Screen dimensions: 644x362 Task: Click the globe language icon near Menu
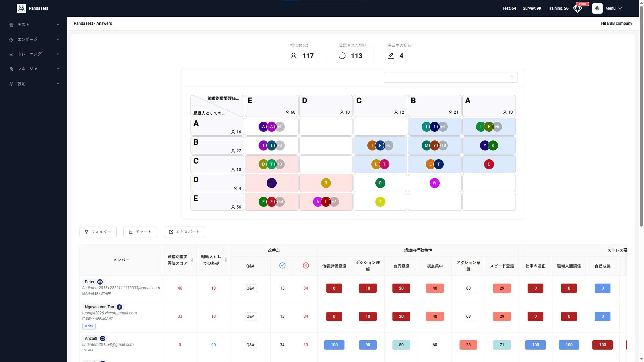point(597,8)
